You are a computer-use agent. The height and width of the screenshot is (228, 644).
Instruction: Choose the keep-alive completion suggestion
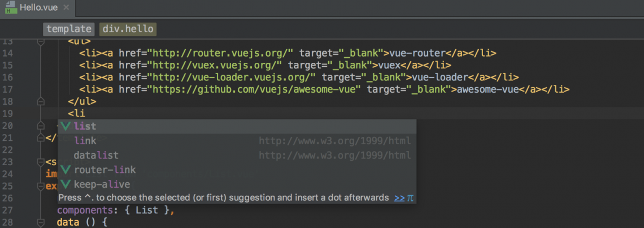[237, 184]
